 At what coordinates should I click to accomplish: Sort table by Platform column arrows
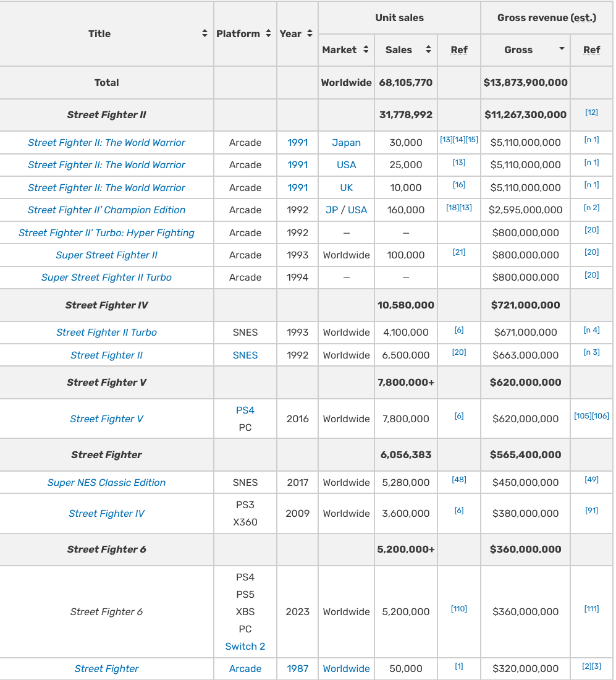point(268,33)
